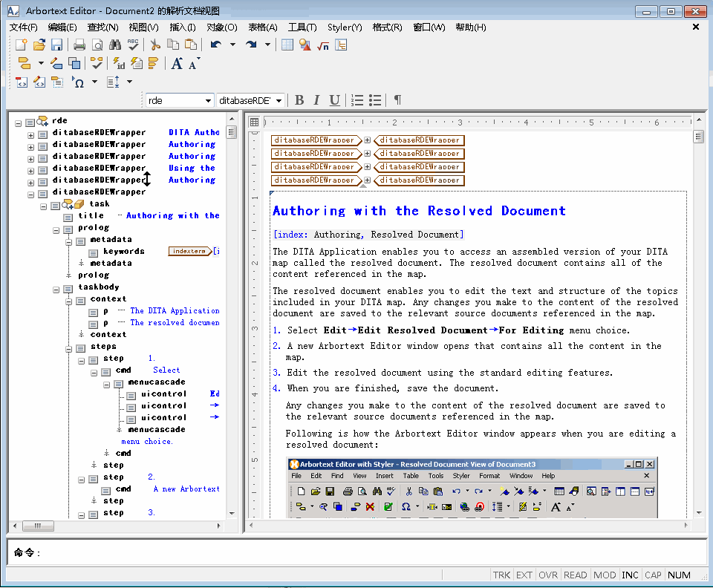Toggle the INC indicator in status bar
The image size is (713, 588).
pos(631,575)
